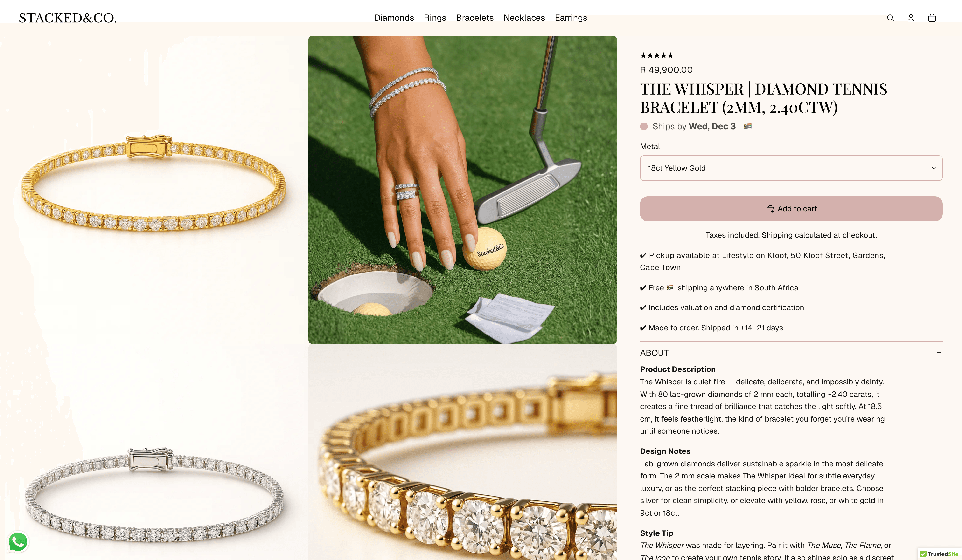Open the Bracelets menu
Viewport: 962px width, 560px height.
(475, 18)
